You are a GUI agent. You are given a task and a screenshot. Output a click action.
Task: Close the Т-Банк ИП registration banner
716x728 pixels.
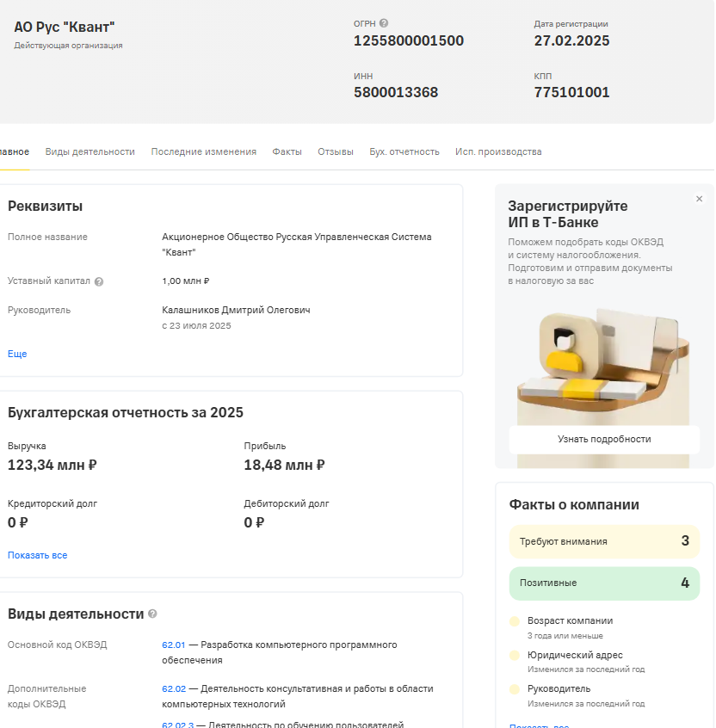point(699,199)
